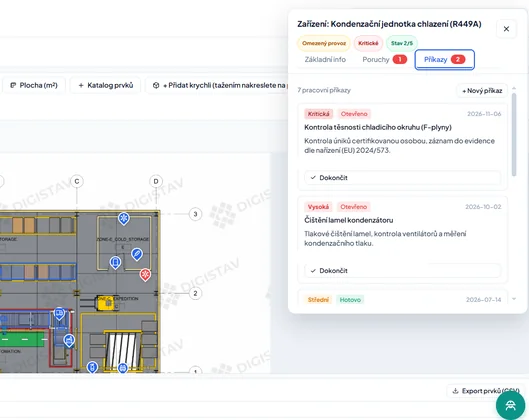Screen dimensions: 529x420
Task: Open the Čištění lamel kondenzátoru title
Action: point(349,220)
